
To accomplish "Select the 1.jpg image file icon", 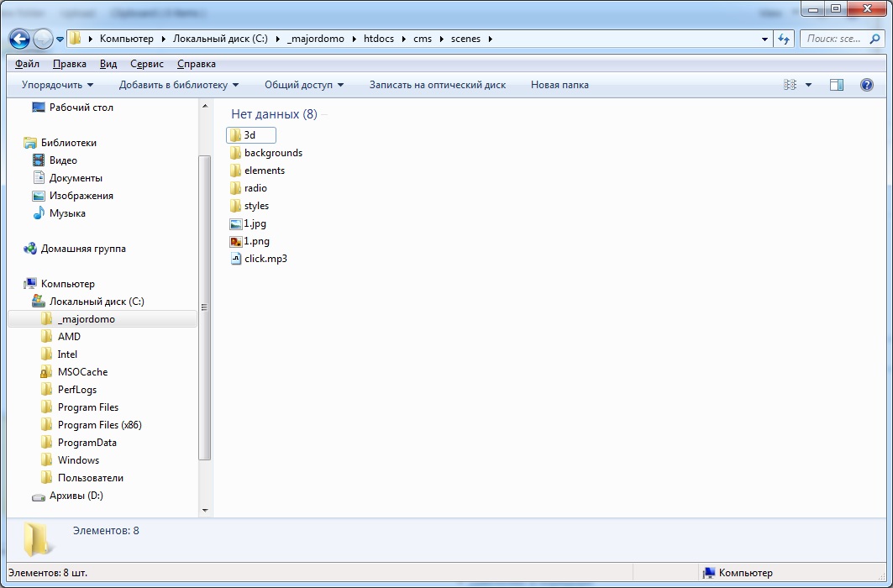I will (x=236, y=223).
